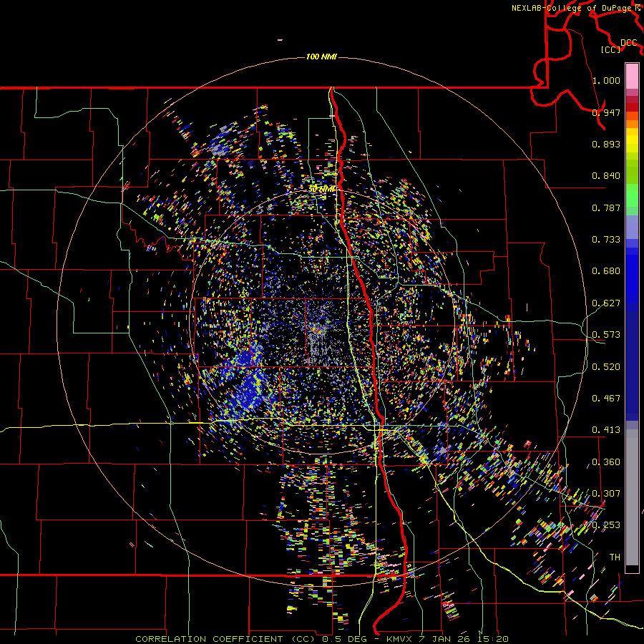Screen dimensions: 644x644
Task: Click the Correlation Coefficient caption at the bottom
Action: coord(322,639)
